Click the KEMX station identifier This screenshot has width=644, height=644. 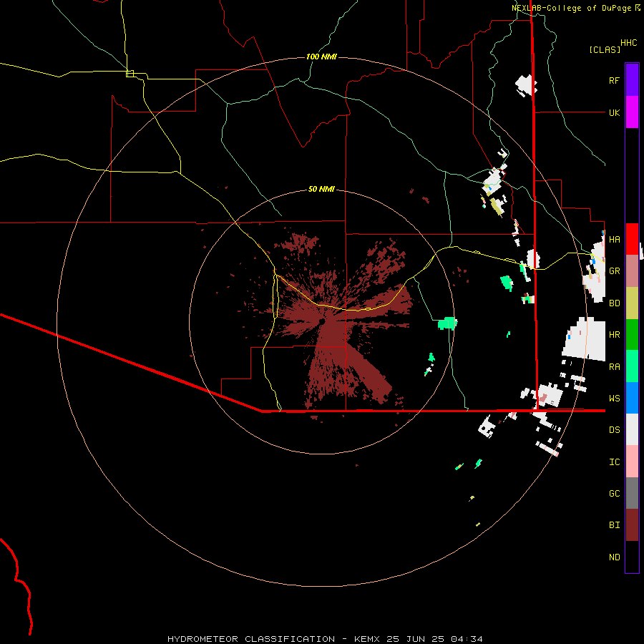pos(367,639)
